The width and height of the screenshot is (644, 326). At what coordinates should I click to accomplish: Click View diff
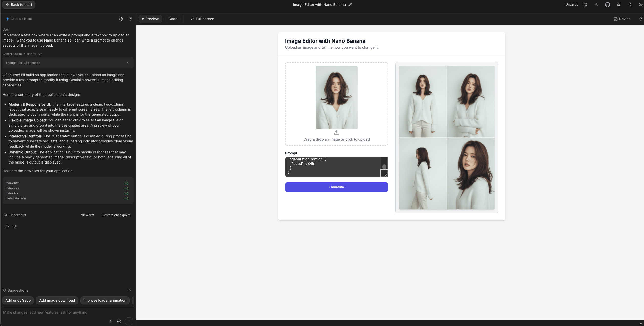click(87, 215)
